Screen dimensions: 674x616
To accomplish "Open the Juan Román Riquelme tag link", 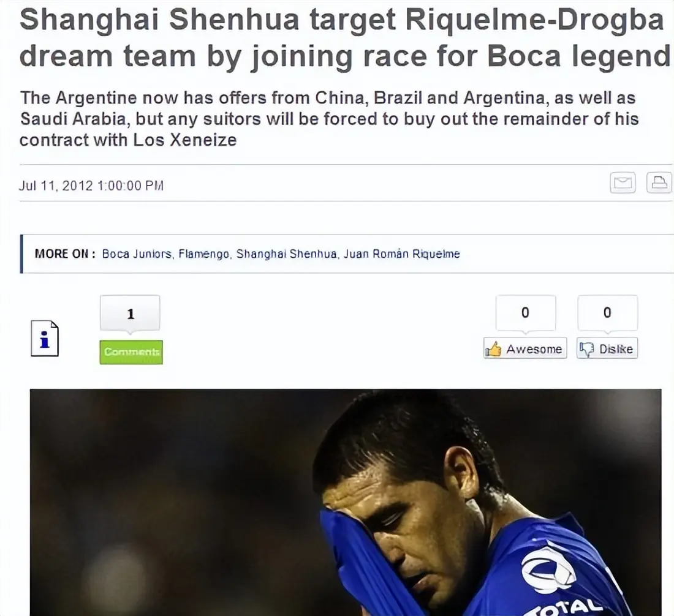I will pos(401,254).
